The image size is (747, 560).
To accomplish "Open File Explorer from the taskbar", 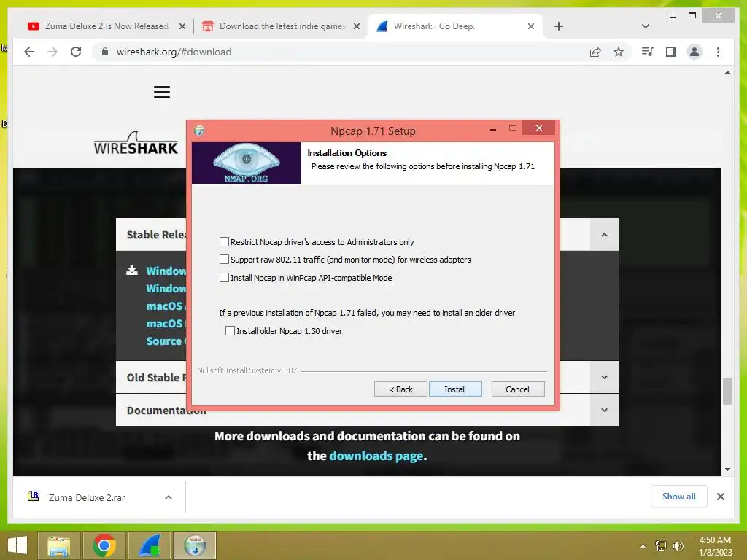I will (59, 545).
